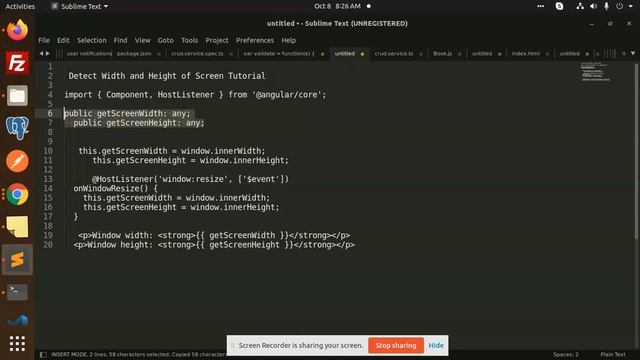Click the three-dot tray overflow icon
640x360 pixels.
point(540,6)
